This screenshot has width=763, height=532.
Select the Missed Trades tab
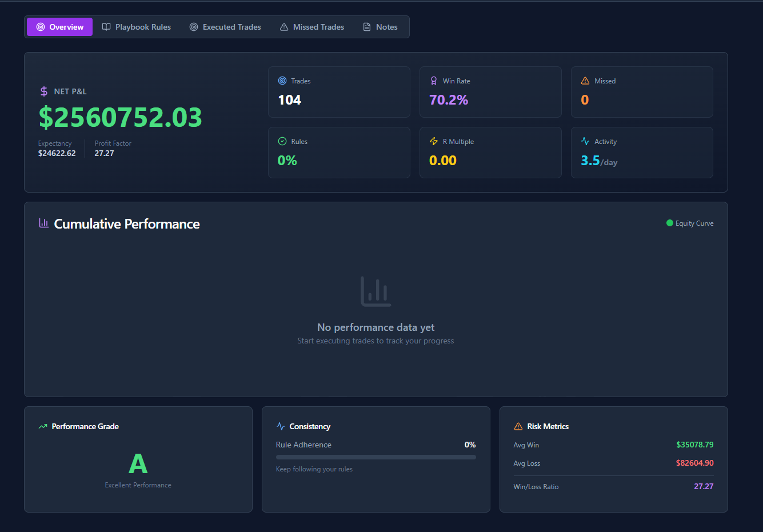click(x=312, y=27)
